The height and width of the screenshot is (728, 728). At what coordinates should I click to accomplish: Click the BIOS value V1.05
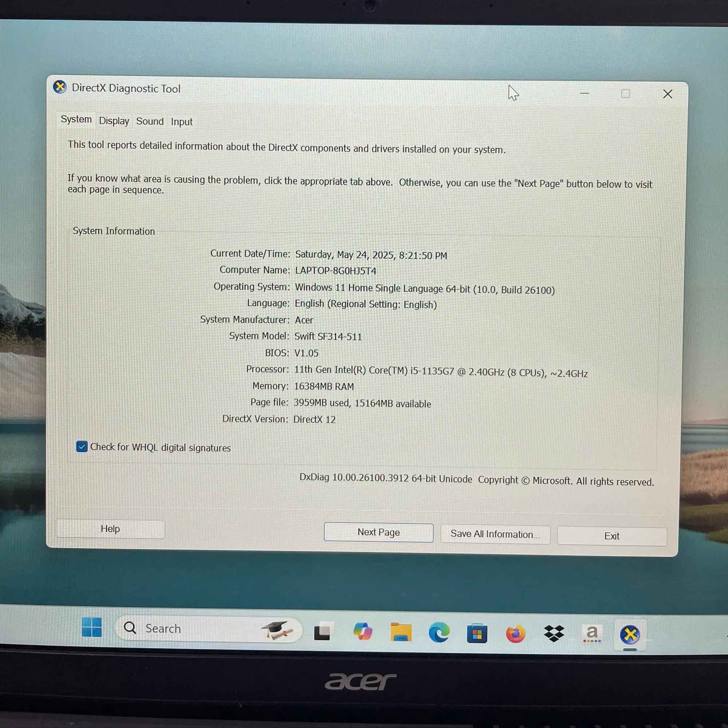click(x=306, y=353)
